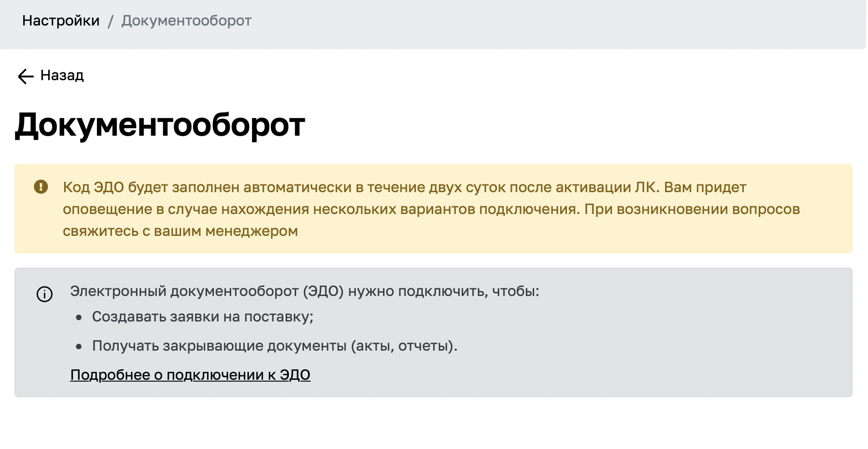Click bullet 'Создавать заявки на поставку;'

click(203, 316)
